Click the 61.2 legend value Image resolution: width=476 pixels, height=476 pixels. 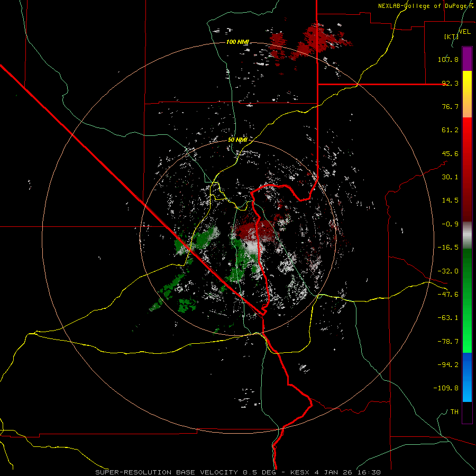point(450,130)
